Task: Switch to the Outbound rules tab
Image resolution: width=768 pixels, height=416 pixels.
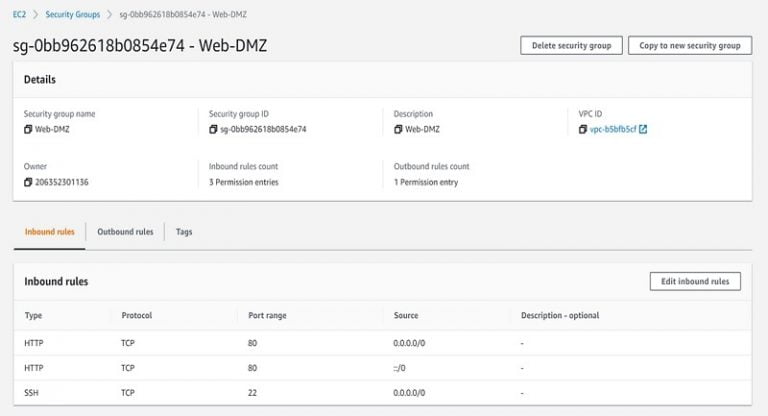Action: tap(125, 232)
